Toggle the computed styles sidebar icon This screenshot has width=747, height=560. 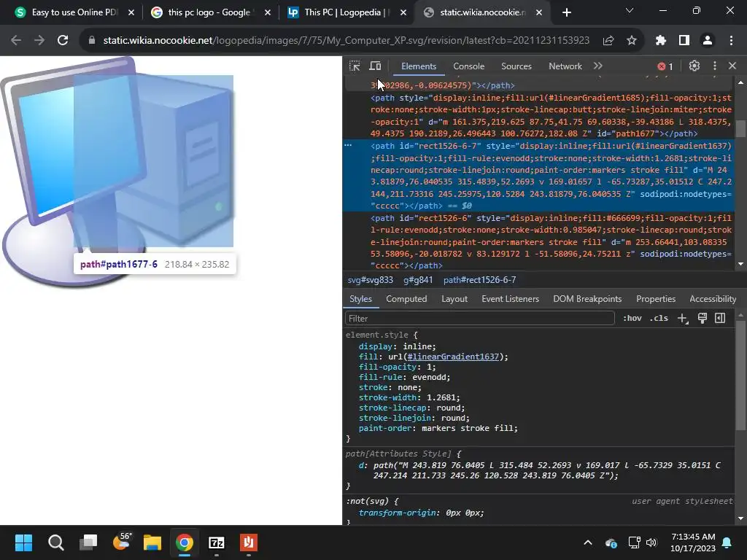click(720, 318)
